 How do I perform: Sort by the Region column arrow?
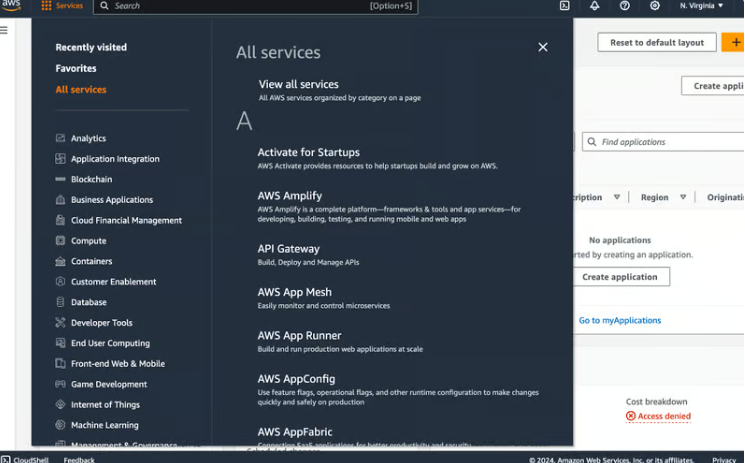683,197
